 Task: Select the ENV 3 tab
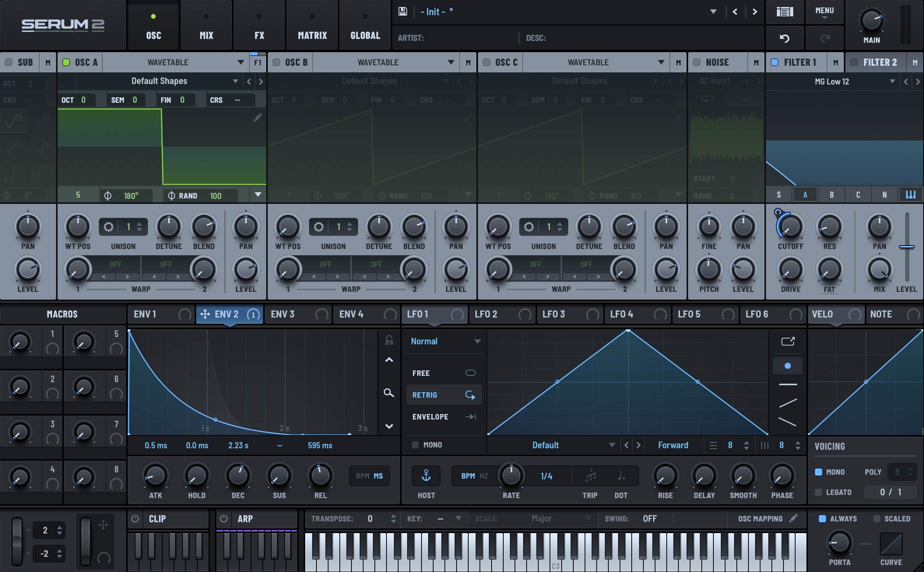(x=283, y=314)
